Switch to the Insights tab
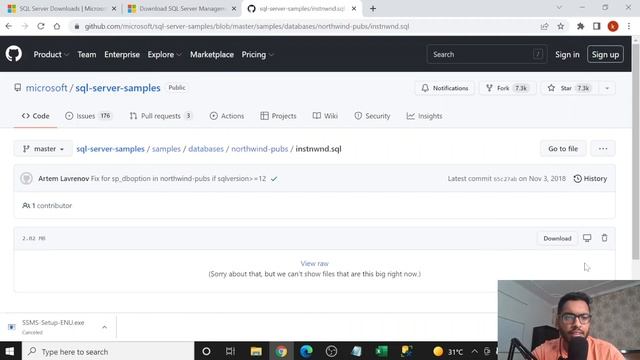Viewport: 640px width, 360px height. tap(424, 116)
